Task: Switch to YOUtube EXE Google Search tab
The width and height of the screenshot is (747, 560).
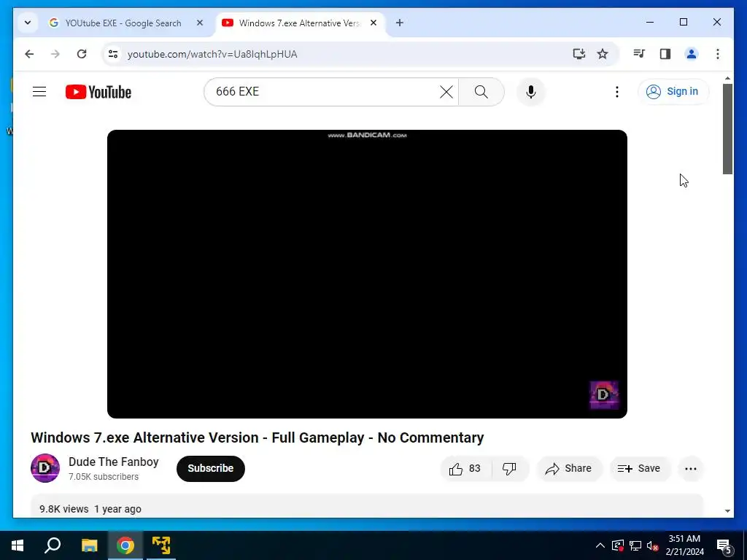Action: pyautogui.click(x=123, y=23)
